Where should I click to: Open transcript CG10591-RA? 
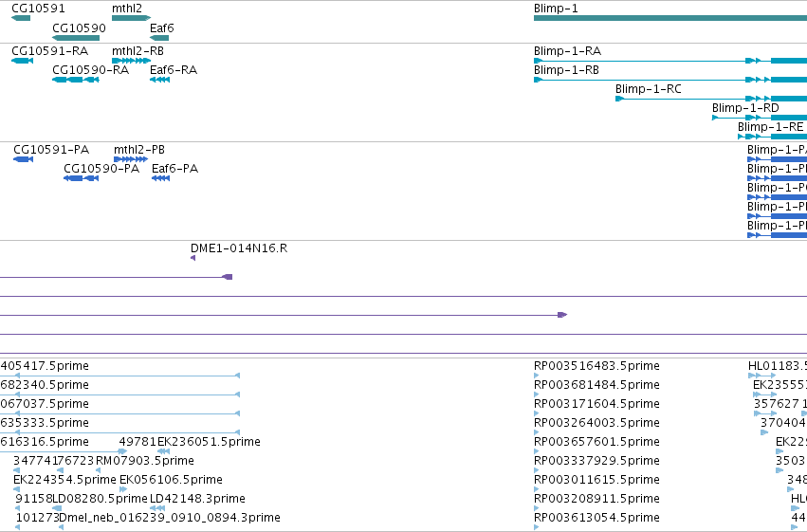(x=22, y=61)
